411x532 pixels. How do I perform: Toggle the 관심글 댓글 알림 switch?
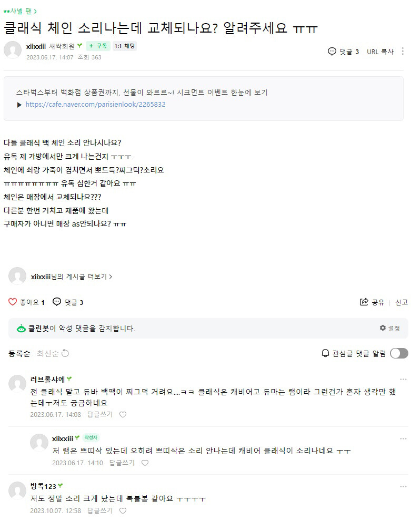[x=399, y=353]
